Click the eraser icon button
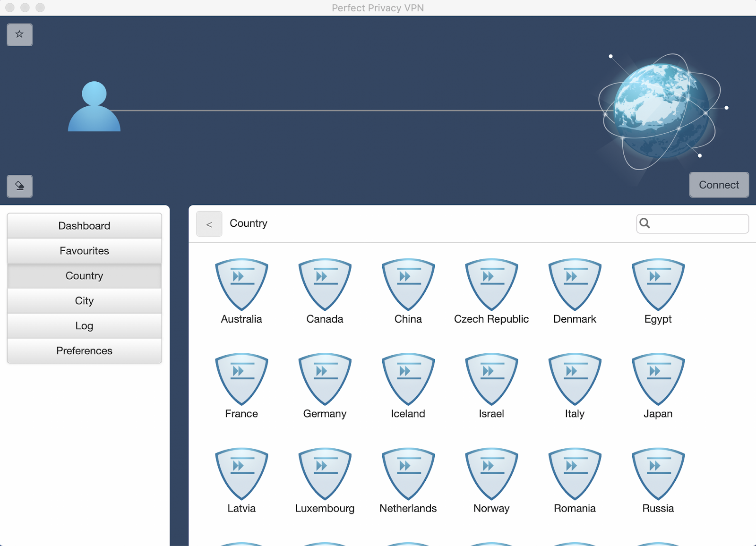This screenshot has width=756, height=546. (x=19, y=186)
